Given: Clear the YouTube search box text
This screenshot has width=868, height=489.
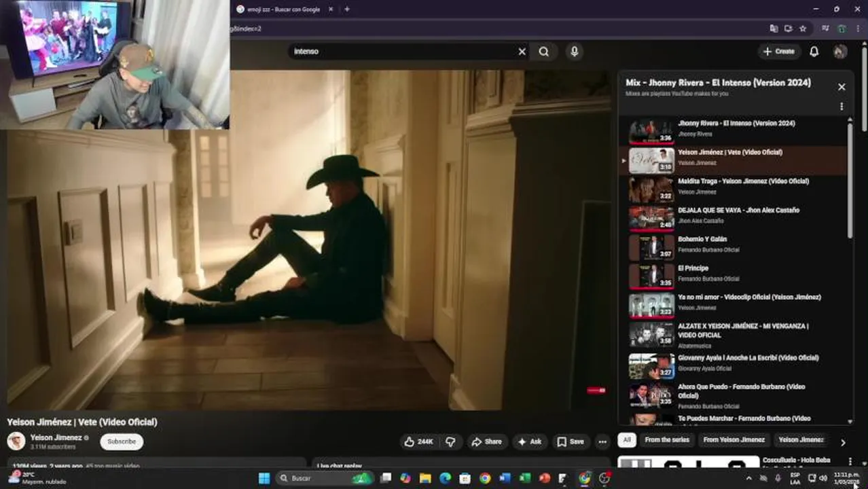Looking at the screenshot, I should click(x=522, y=52).
